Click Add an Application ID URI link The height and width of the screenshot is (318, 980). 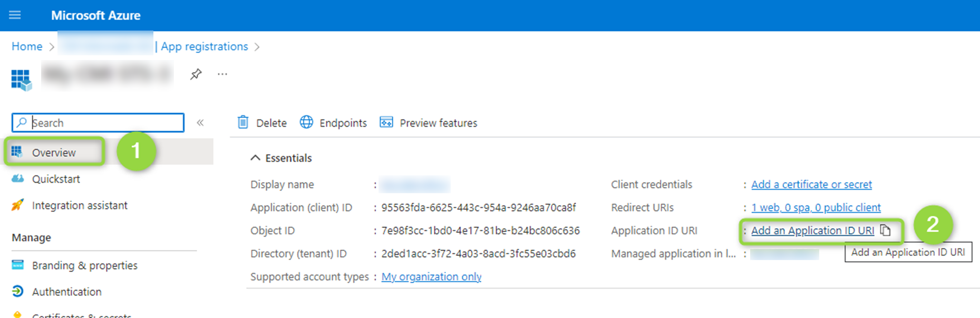pyautogui.click(x=812, y=231)
